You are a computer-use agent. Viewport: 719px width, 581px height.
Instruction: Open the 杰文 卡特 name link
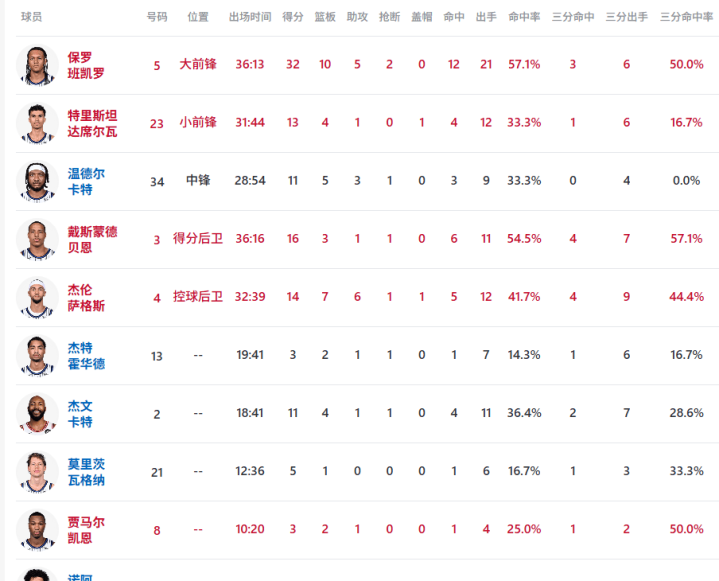pyautogui.click(x=80, y=413)
